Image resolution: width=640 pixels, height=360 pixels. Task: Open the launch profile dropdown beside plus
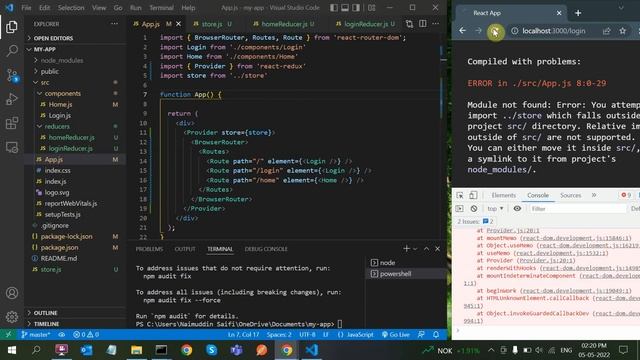click(x=415, y=249)
